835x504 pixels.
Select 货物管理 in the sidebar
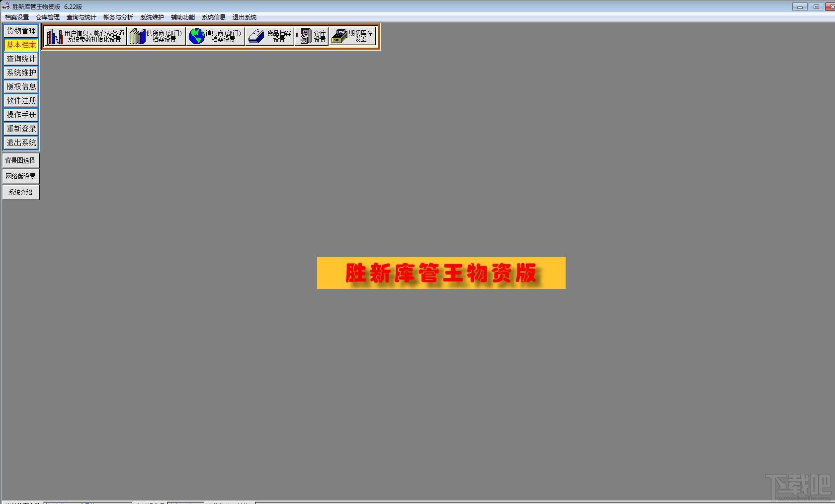point(21,31)
